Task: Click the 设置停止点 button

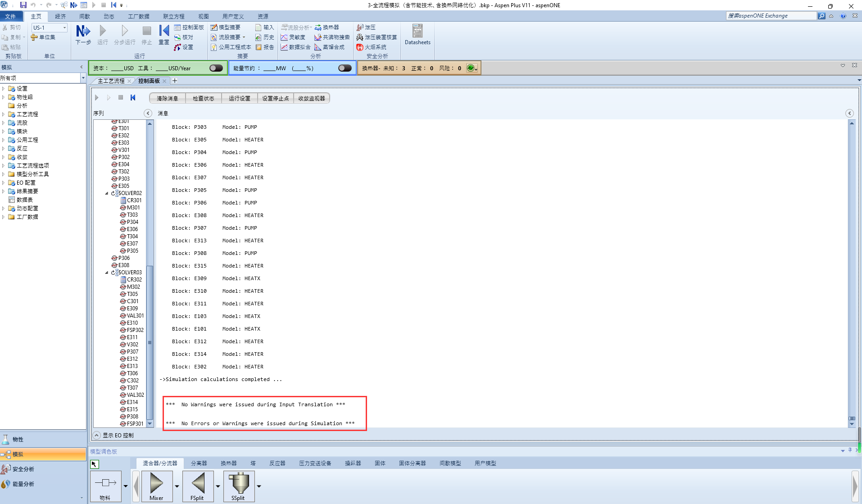Action: click(x=276, y=98)
